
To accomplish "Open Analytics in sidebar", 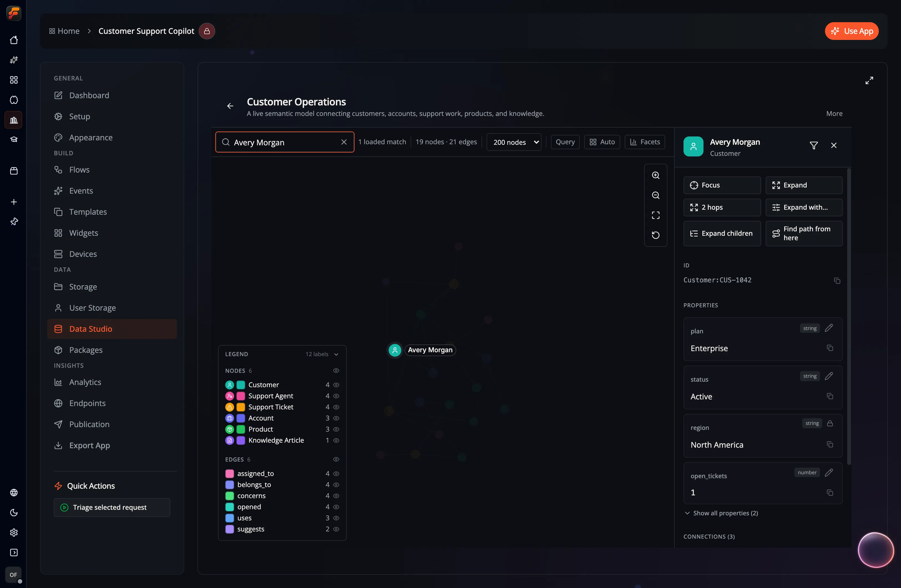I will click(x=112, y=382).
